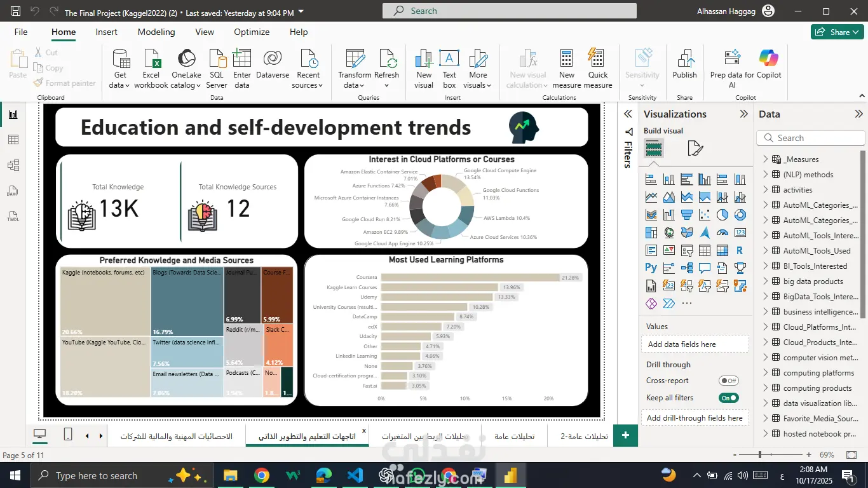Toggle Cross-report drill through switch
The image size is (868, 488).
point(728,381)
